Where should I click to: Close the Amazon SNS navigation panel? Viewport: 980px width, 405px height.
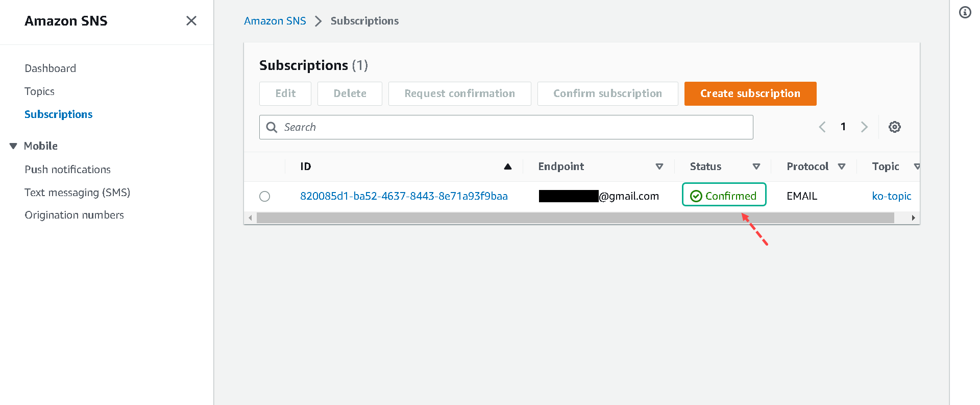point(191,21)
